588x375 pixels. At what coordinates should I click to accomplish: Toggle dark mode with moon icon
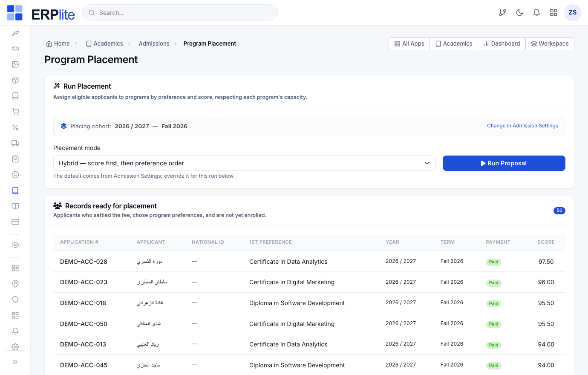[x=520, y=13]
